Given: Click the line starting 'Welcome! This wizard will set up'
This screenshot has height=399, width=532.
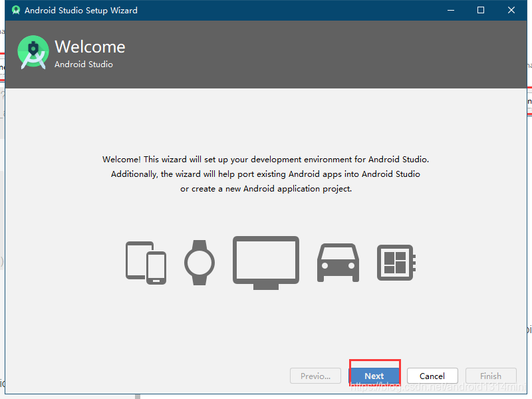Looking at the screenshot, I should (x=265, y=160).
